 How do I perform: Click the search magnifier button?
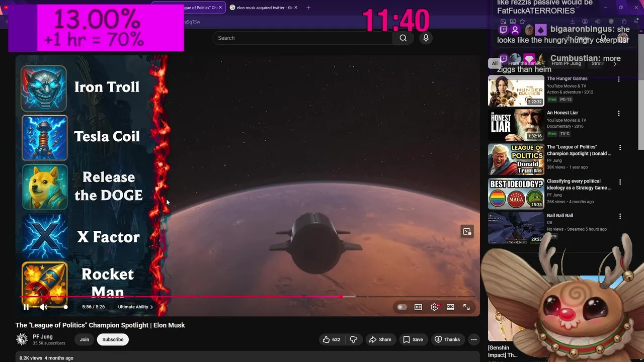pos(403,38)
